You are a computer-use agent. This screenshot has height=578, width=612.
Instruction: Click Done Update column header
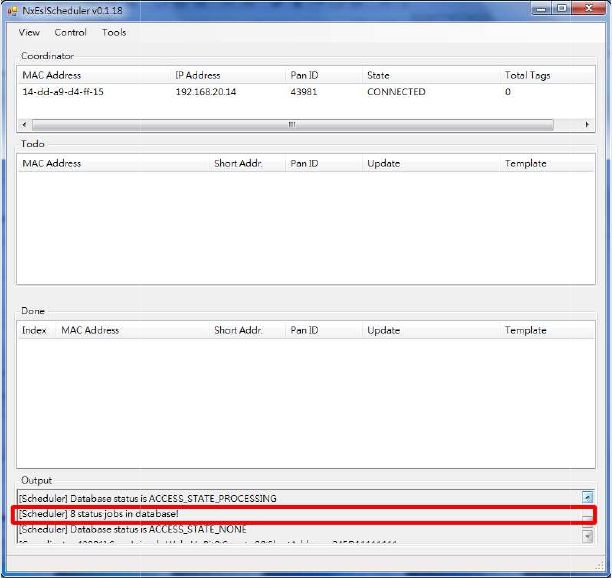coord(431,330)
